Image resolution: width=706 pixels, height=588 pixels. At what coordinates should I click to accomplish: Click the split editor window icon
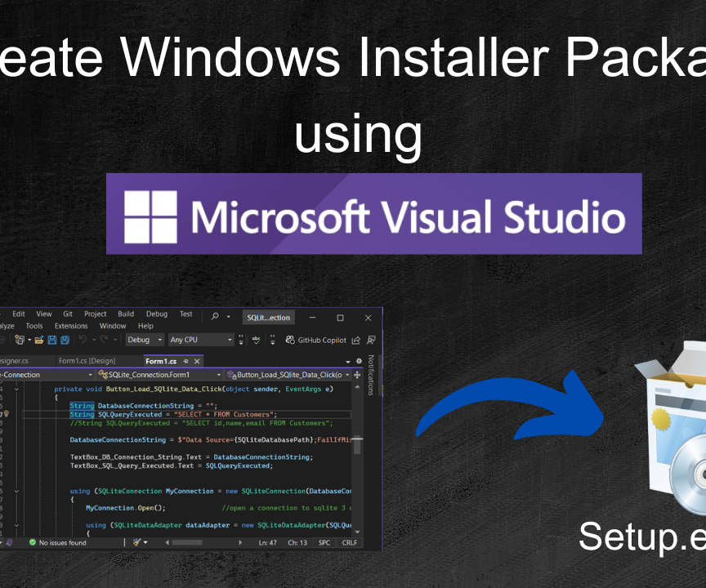click(x=358, y=375)
